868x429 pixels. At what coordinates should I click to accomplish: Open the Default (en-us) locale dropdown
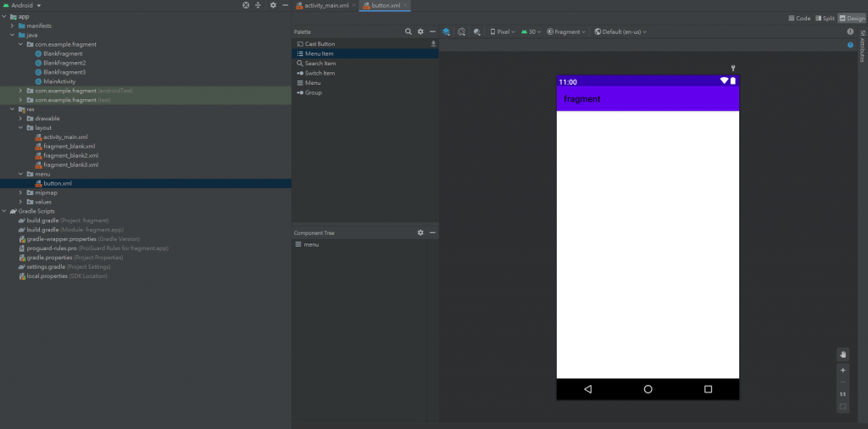tap(620, 31)
